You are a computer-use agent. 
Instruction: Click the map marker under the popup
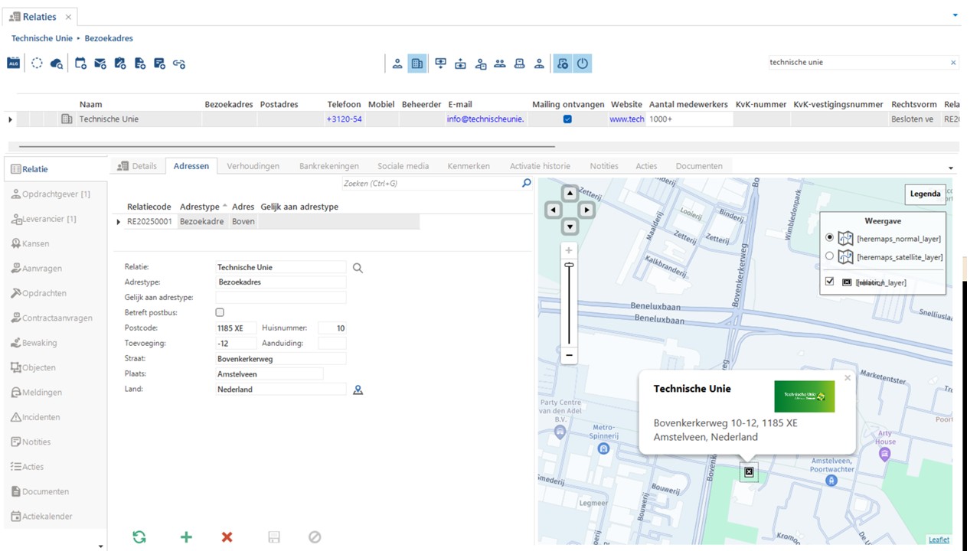[x=749, y=472]
